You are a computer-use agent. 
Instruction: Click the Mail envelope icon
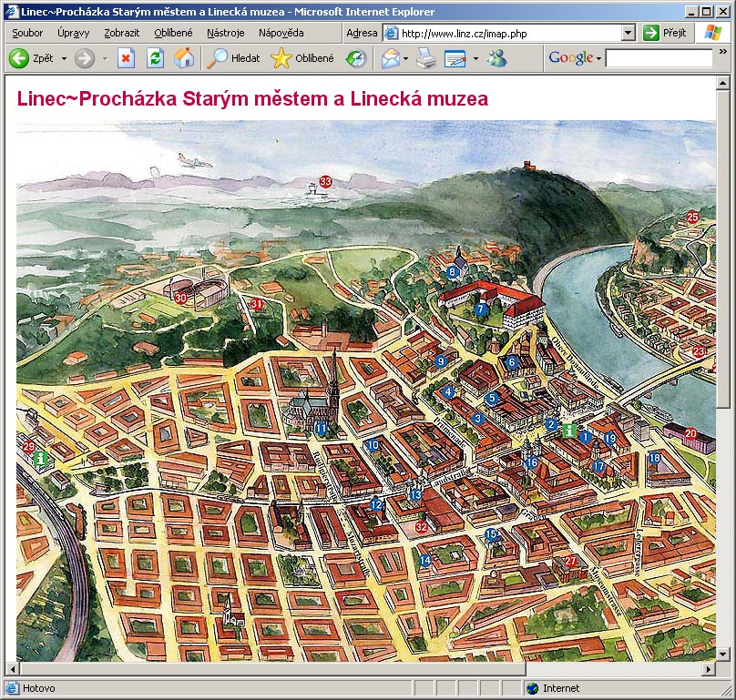391,58
